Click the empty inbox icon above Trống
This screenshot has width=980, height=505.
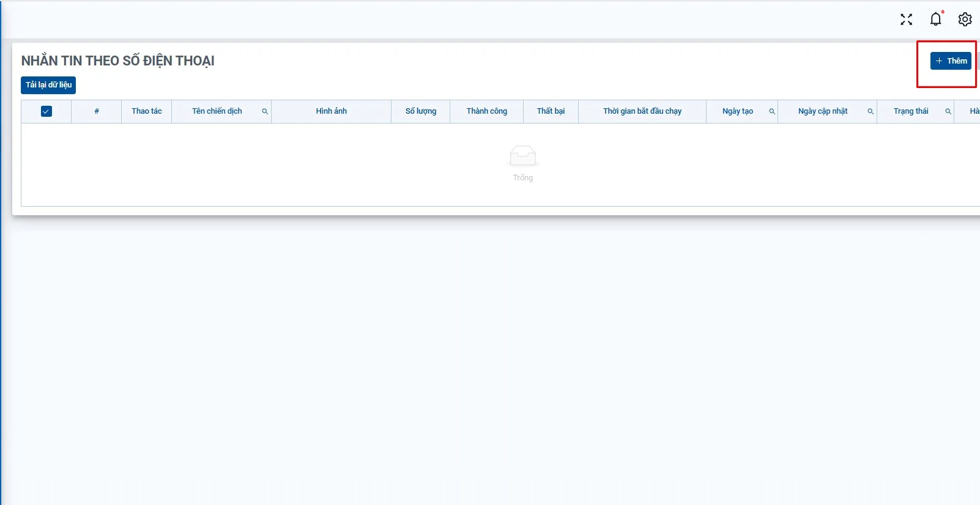522,157
